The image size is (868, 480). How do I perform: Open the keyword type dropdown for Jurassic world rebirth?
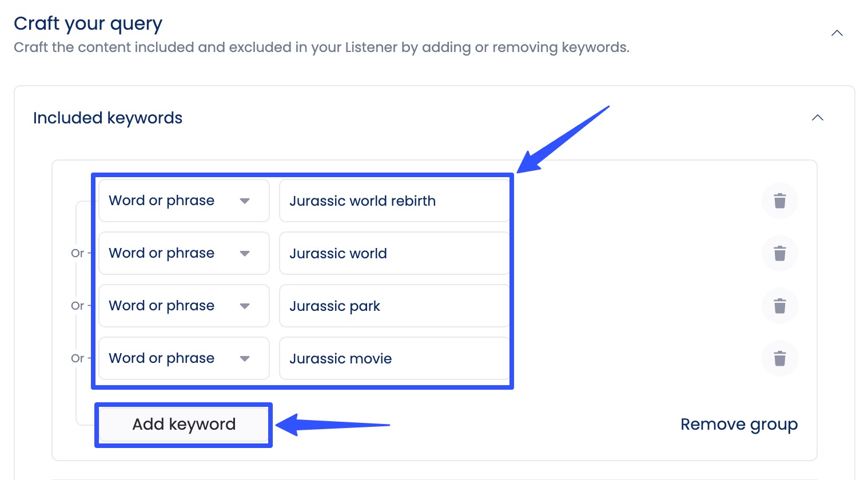183,201
